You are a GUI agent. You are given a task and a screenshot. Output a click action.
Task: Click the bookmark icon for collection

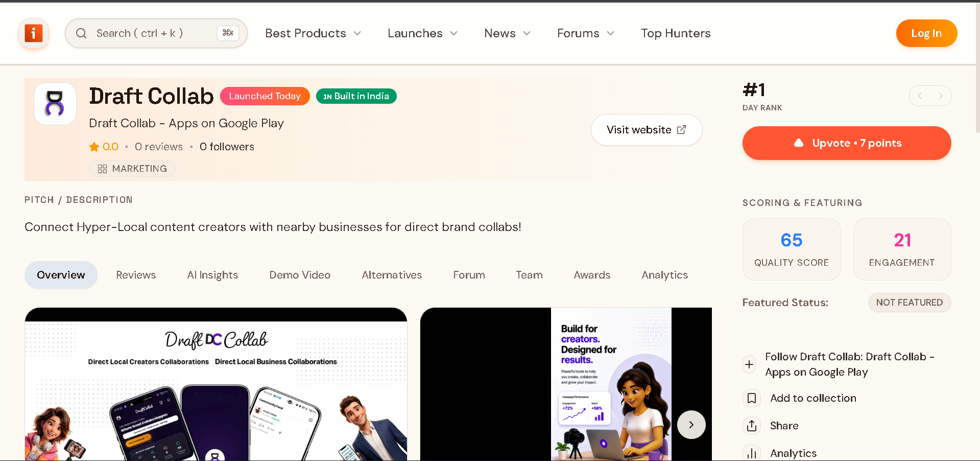tap(752, 398)
